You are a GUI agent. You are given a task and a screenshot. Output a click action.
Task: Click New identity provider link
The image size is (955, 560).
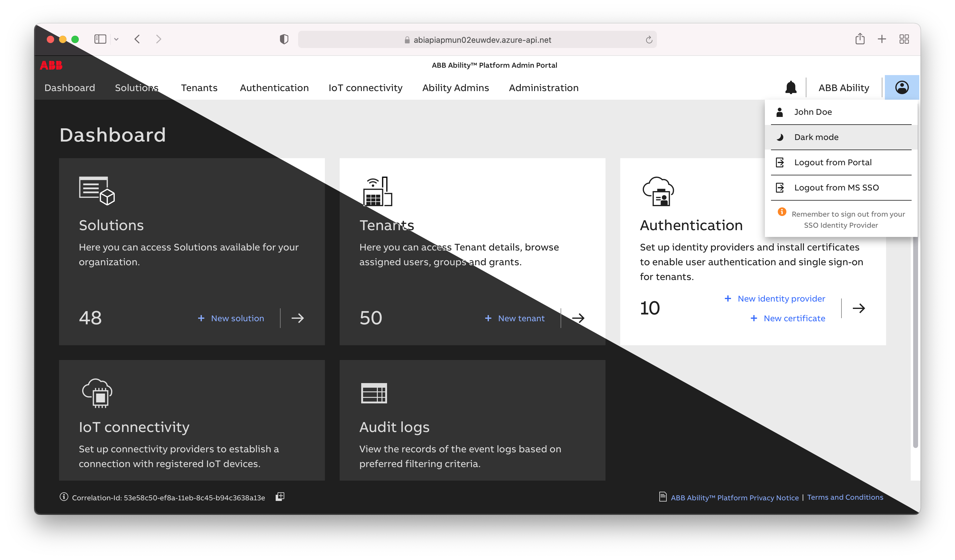(775, 298)
